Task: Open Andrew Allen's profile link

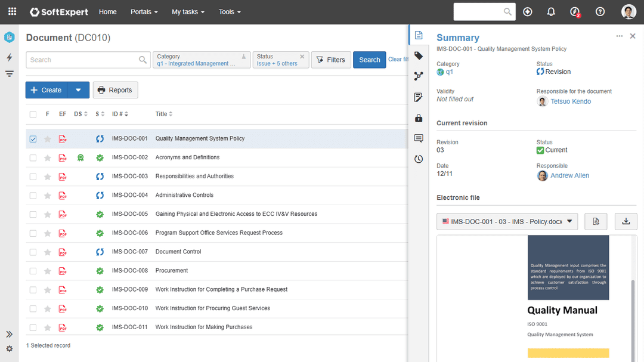Action: pyautogui.click(x=569, y=176)
